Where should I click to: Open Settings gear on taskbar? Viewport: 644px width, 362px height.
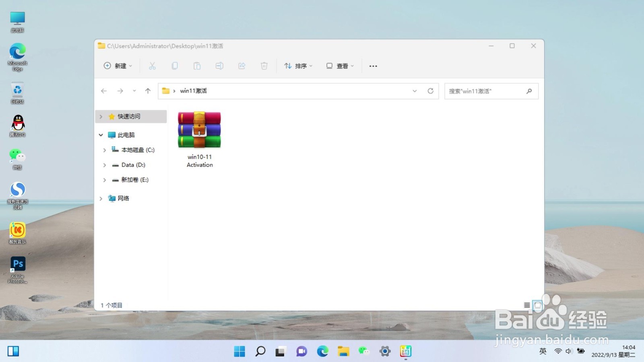pos(385,352)
